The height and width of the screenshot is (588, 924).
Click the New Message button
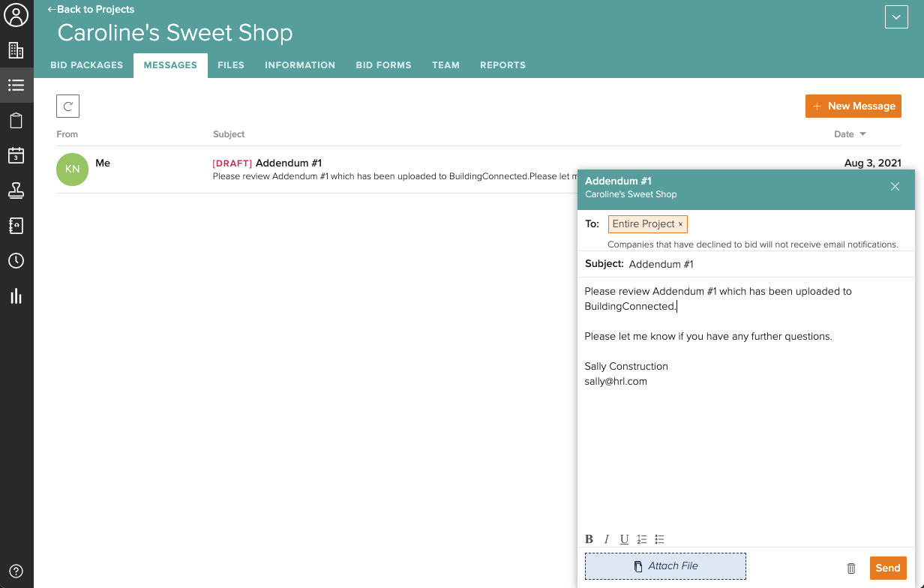click(x=853, y=106)
